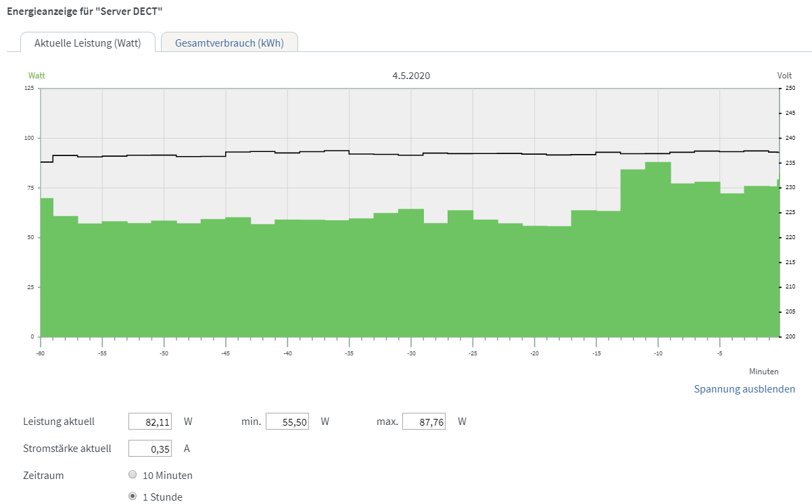The width and height of the screenshot is (812, 504).
Task: Click the Minuten axis label
Action: 764,372
